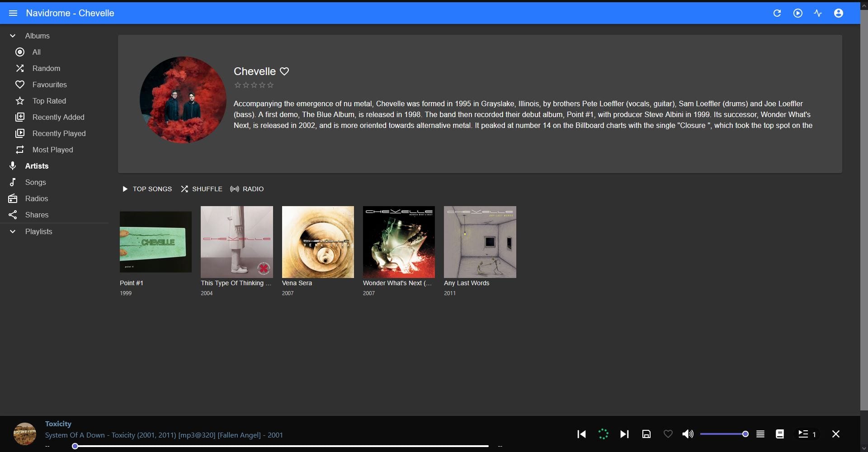Close the player bar with X
Image resolution: width=868 pixels, height=452 pixels.
click(x=836, y=434)
